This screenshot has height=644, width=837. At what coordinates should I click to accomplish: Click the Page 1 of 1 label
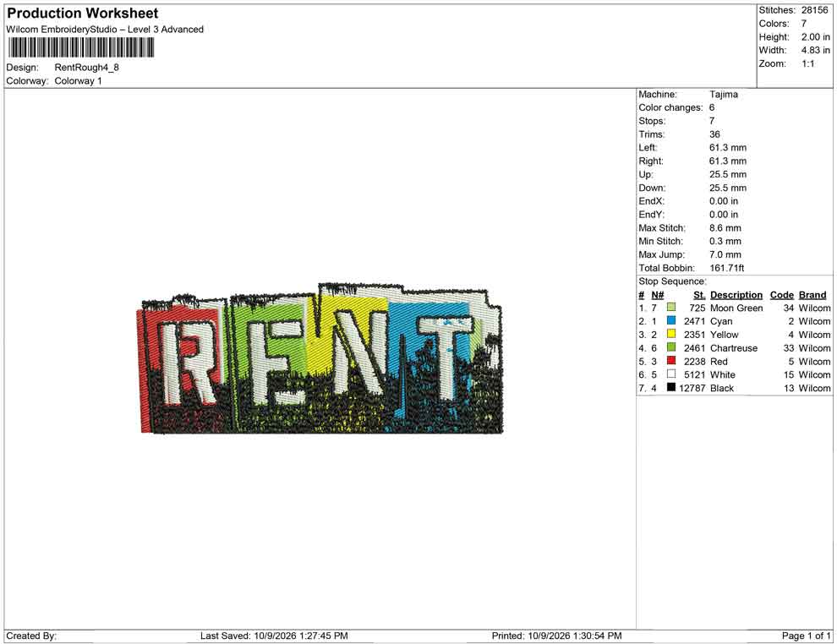[x=806, y=636]
